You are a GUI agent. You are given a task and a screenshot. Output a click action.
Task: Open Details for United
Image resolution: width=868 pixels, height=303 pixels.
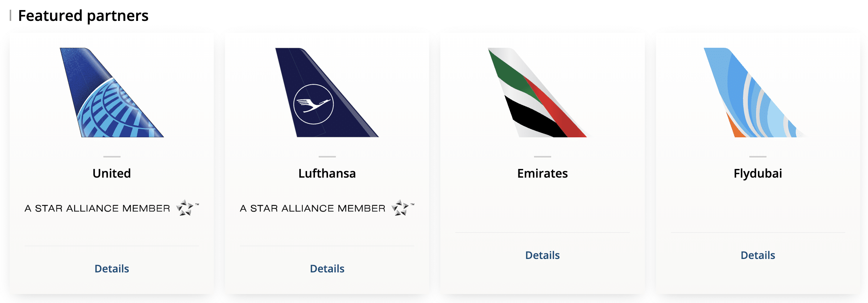click(112, 269)
